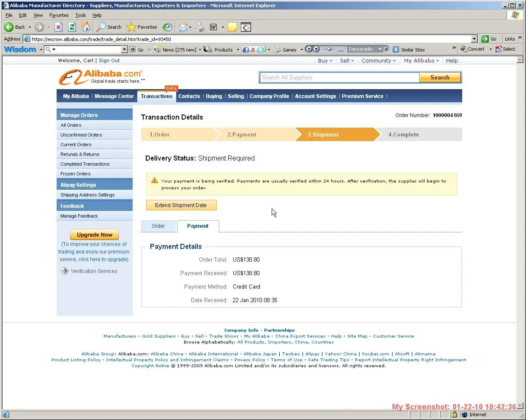
Task: Switch to the Order tab
Action: tap(158, 226)
